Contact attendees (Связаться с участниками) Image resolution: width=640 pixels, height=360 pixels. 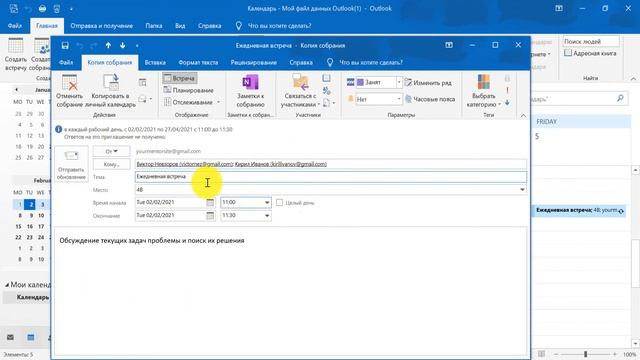[300, 91]
